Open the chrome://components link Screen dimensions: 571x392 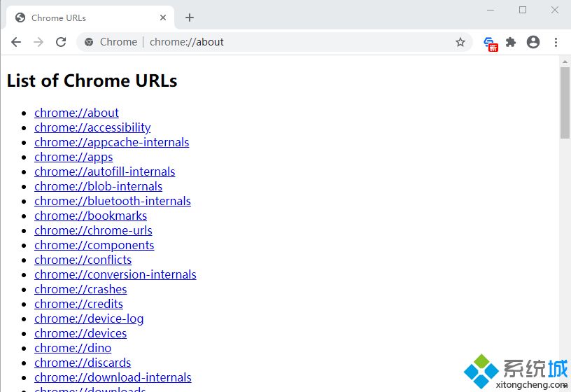[x=94, y=245]
